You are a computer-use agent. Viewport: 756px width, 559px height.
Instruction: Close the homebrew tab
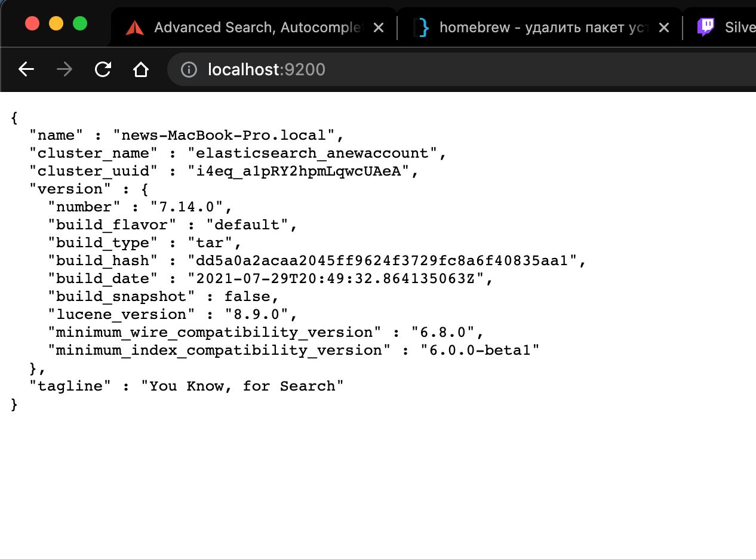[663, 27]
